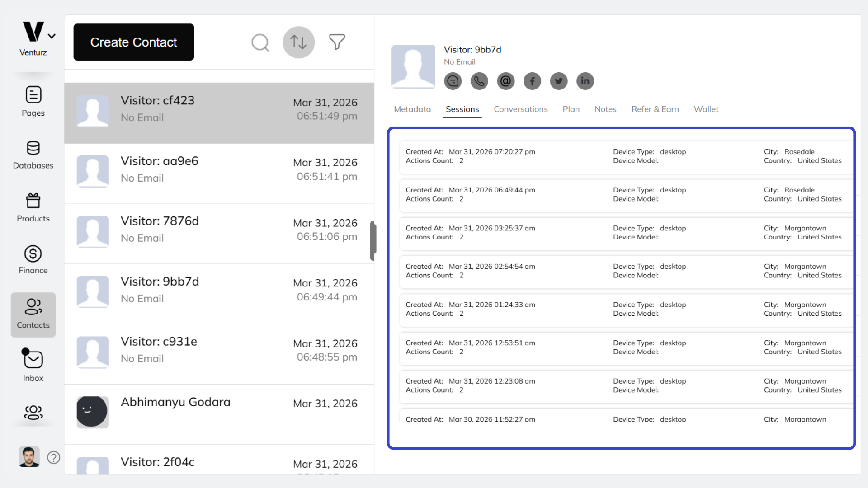Image resolution: width=868 pixels, height=488 pixels.
Task: Click the LinkedIn icon for visitor 9bb7d
Action: click(x=585, y=81)
